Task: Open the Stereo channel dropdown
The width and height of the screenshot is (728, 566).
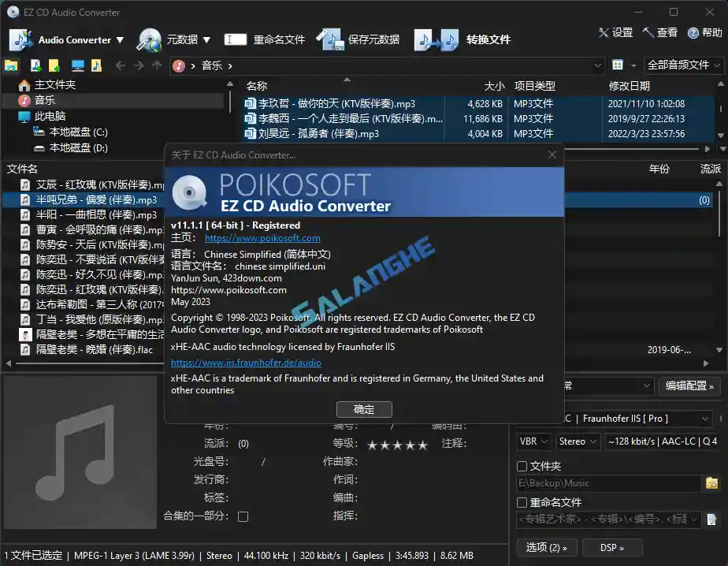Action: coord(578,441)
